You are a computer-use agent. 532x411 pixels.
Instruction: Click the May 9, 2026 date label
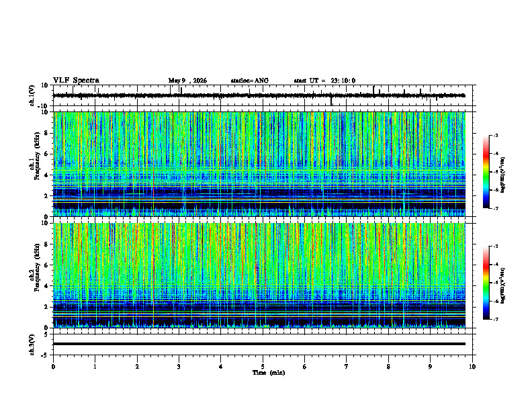[x=187, y=81]
